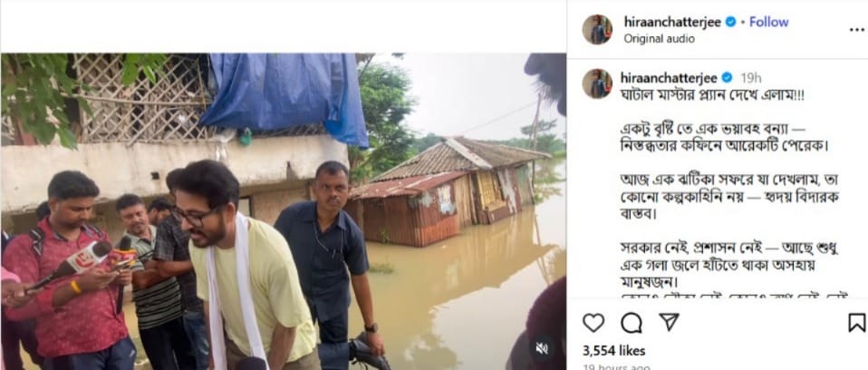
Task: Save the post with the bookmark icon
Action: point(855,323)
